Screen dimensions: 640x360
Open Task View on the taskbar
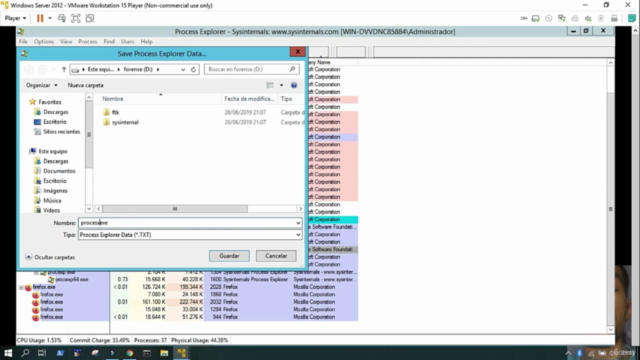(42, 353)
